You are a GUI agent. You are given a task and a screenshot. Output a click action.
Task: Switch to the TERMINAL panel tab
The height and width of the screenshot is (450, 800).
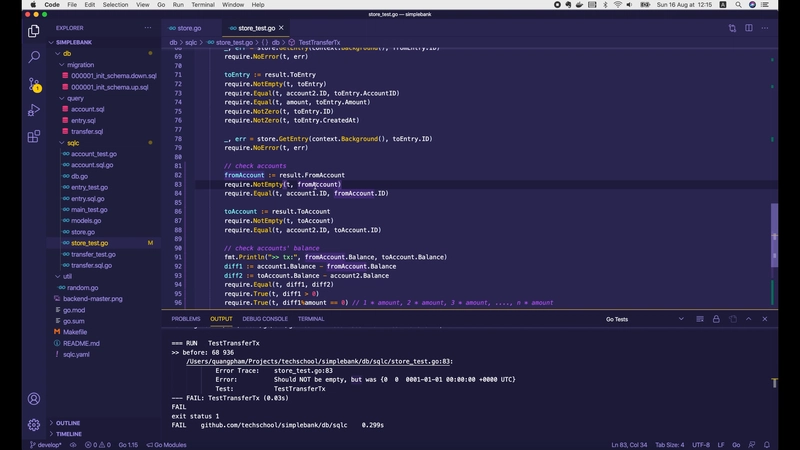pyautogui.click(x=311, y=319)
